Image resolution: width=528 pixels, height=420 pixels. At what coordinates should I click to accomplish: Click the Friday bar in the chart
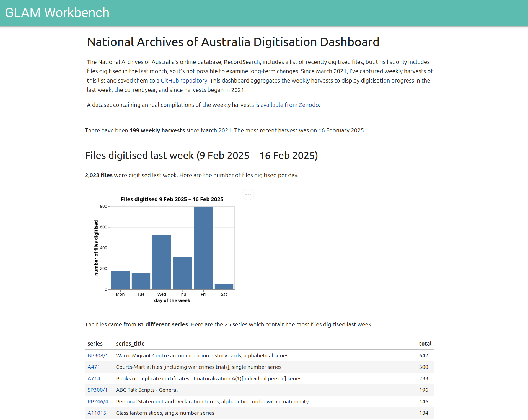[203, 248]
